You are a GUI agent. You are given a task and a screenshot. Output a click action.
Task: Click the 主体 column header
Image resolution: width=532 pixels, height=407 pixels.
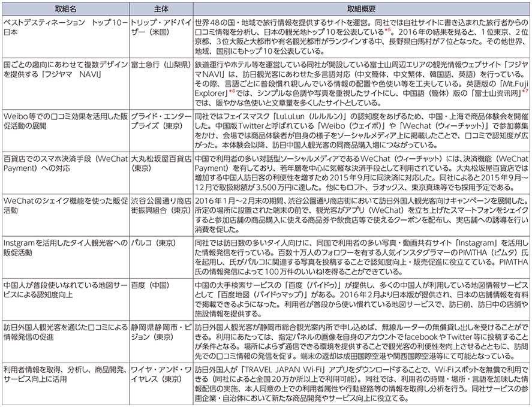coord(161,9)
